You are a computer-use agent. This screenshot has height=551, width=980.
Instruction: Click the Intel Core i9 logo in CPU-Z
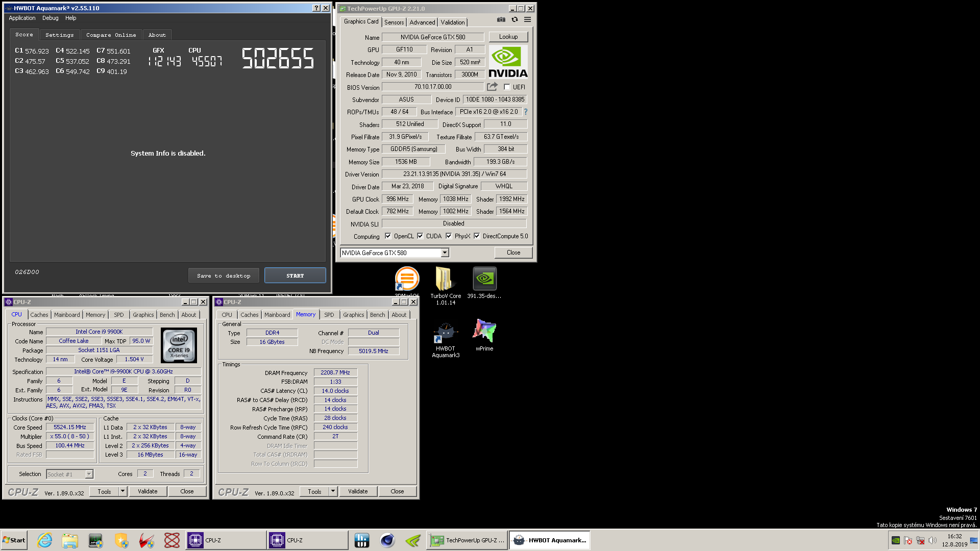coord(179,345)
